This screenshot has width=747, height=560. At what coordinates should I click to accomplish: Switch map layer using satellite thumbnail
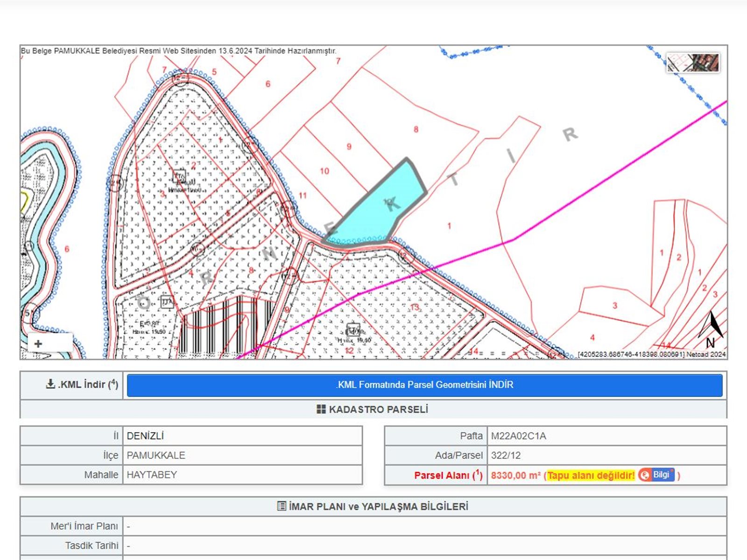pos(693,63)
